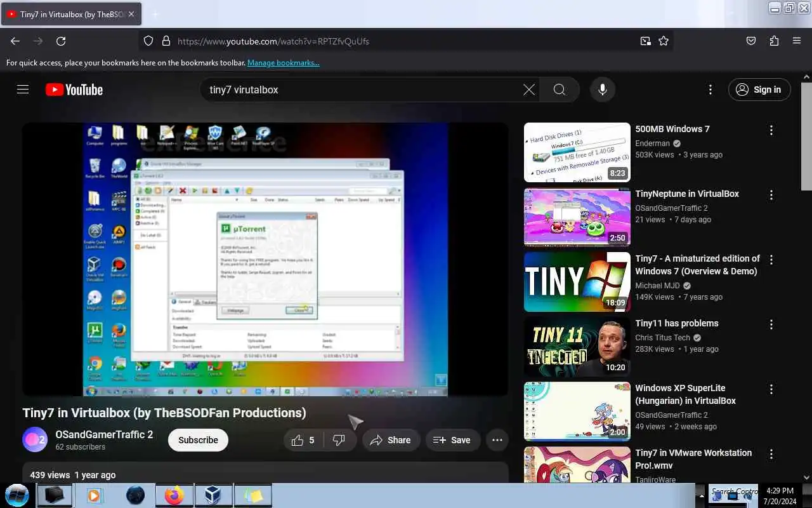Screen dimensions: 812x508
Task: Open more actions under the video
Action: 497,440
